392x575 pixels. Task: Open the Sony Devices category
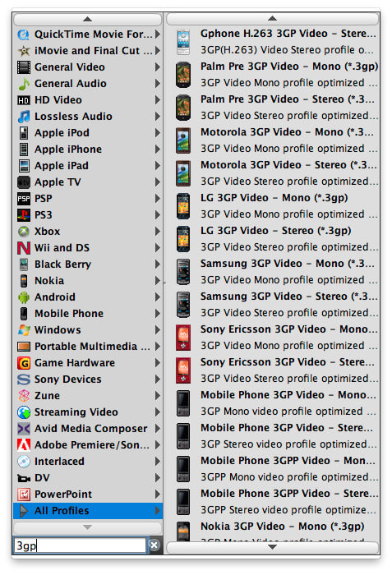(88, 379)
